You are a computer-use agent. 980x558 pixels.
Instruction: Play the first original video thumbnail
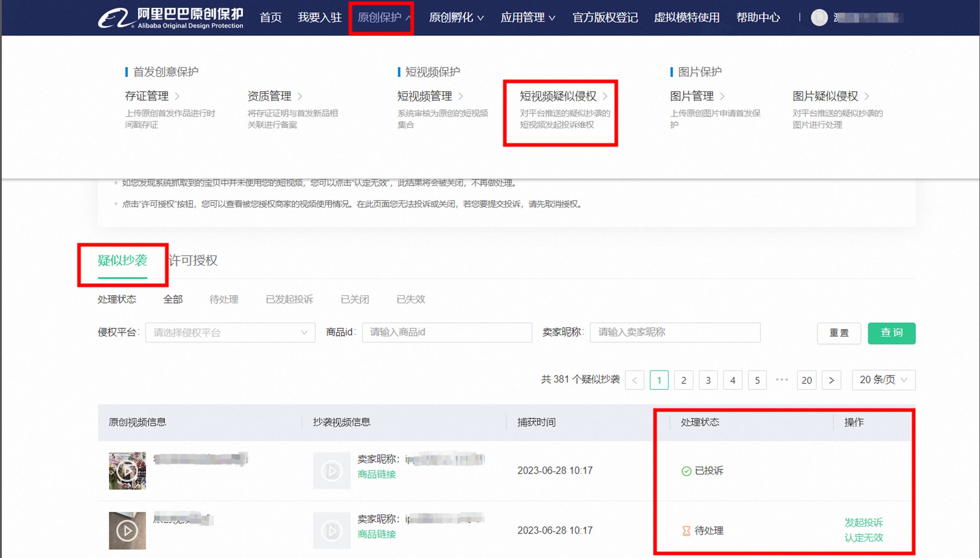[127, 470]
